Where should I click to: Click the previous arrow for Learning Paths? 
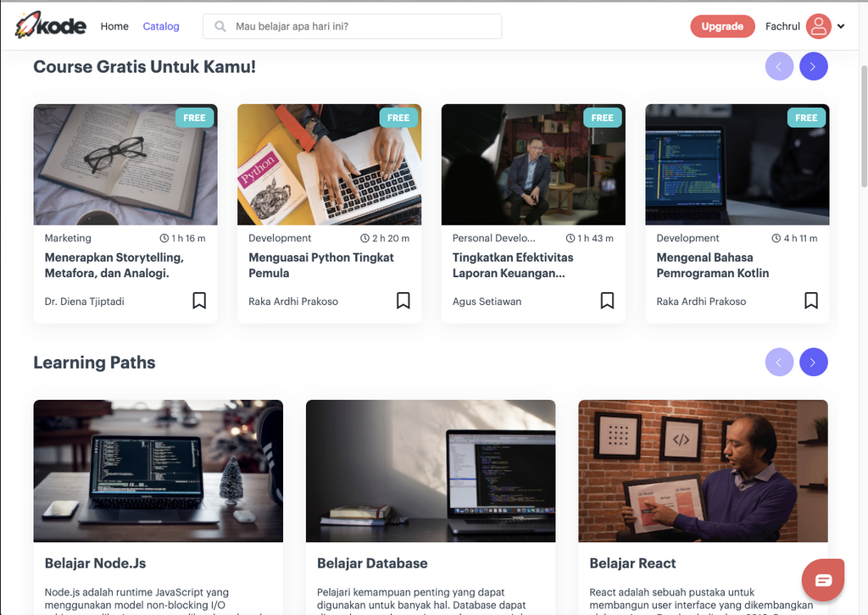pyautogui.click(x=779, y=362)
